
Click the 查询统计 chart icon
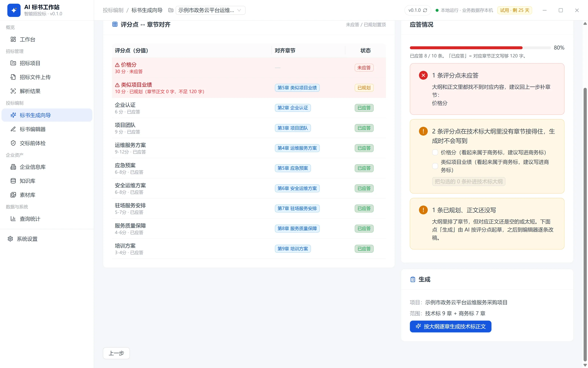(13, 219)
